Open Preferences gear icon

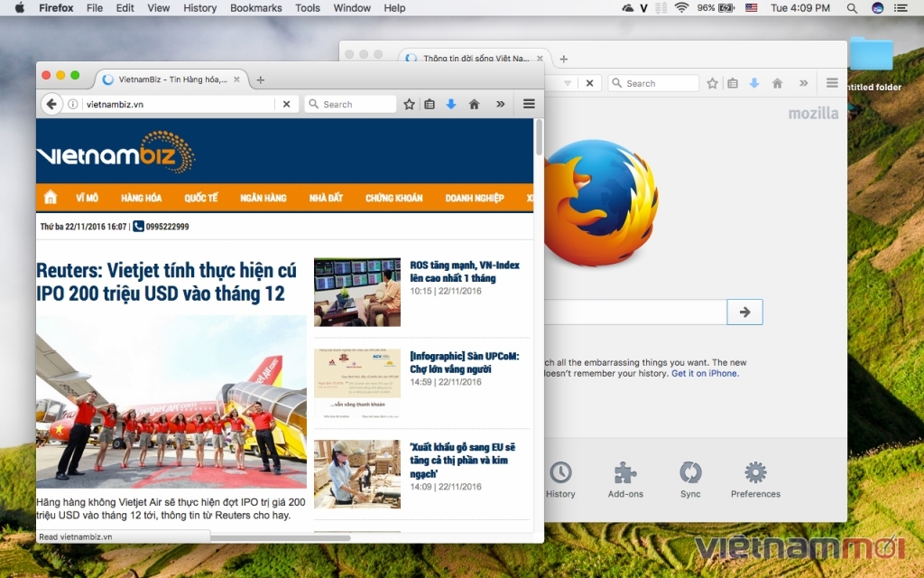755,480
